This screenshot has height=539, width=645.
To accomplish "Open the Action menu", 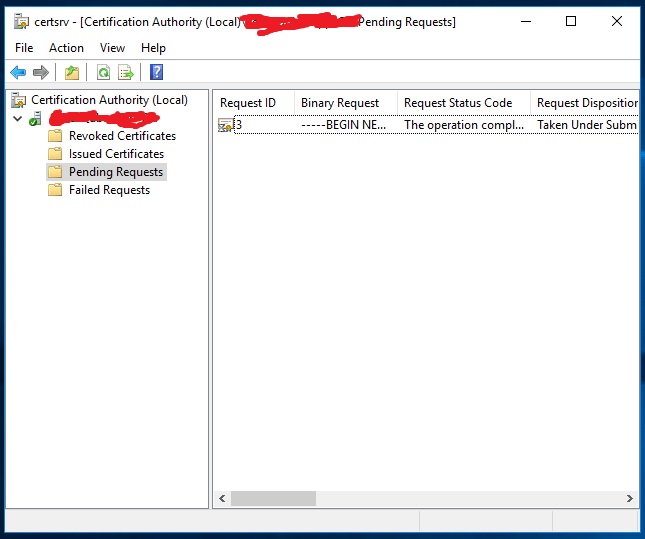I will coord(66,48).
